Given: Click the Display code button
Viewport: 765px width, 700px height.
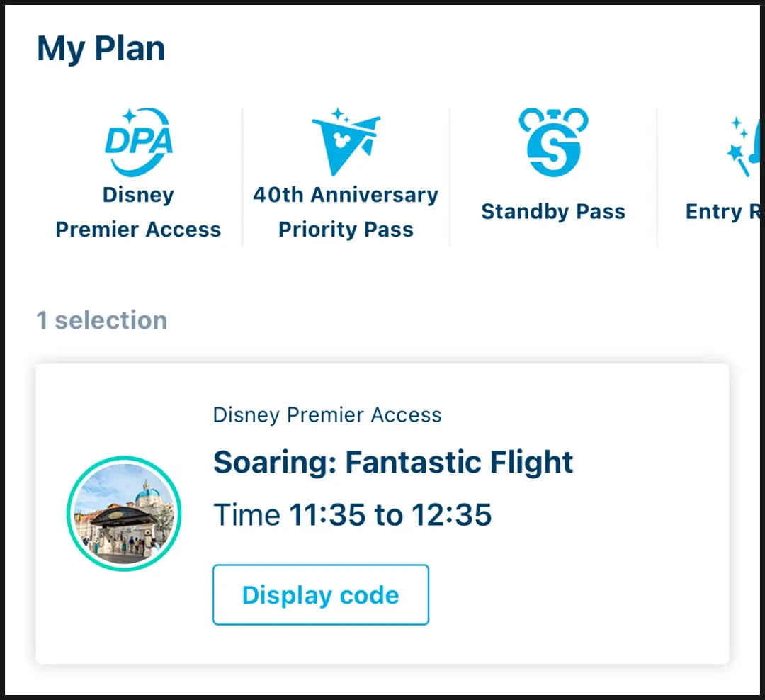Looking at the screenshot, I should point(321,594).
